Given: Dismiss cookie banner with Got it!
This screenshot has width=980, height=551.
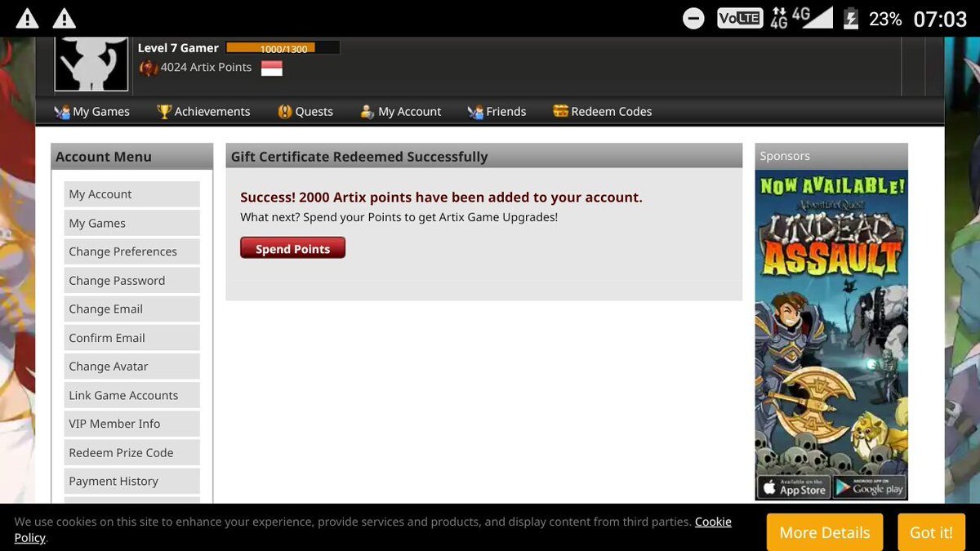Looking at the screenshot, I should [931, 532].
